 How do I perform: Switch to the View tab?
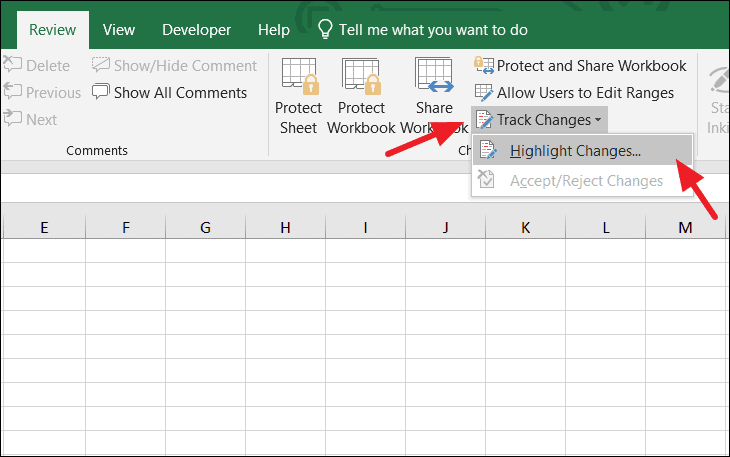[119, 30]
